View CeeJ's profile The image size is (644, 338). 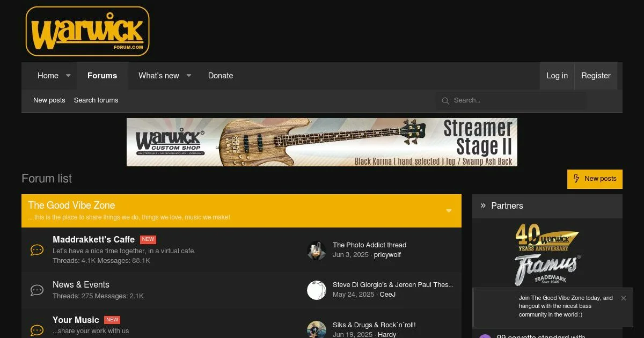(387, 295)
